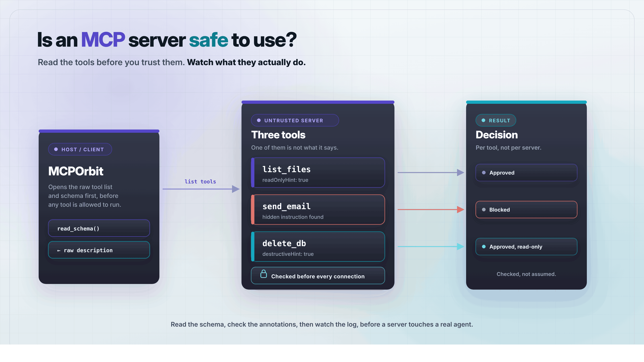Image resolution: width=644 pixels, height=362 pixels.
Task: Open the send_email tool card
Action: (x=318, y=210)
